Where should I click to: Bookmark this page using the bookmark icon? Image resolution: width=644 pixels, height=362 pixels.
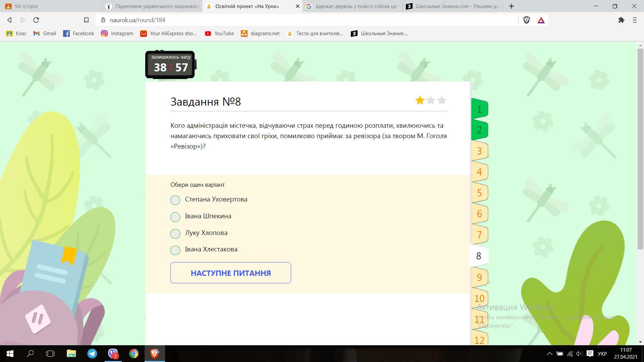86,20
